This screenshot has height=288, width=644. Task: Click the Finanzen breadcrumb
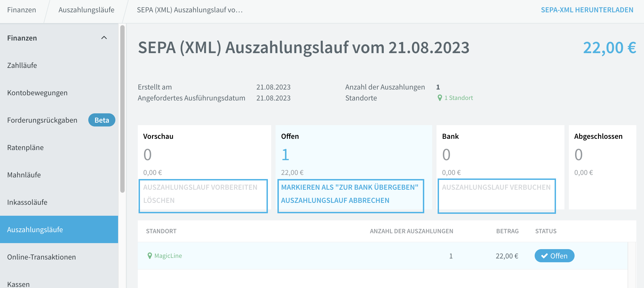(x=22, y=10)
